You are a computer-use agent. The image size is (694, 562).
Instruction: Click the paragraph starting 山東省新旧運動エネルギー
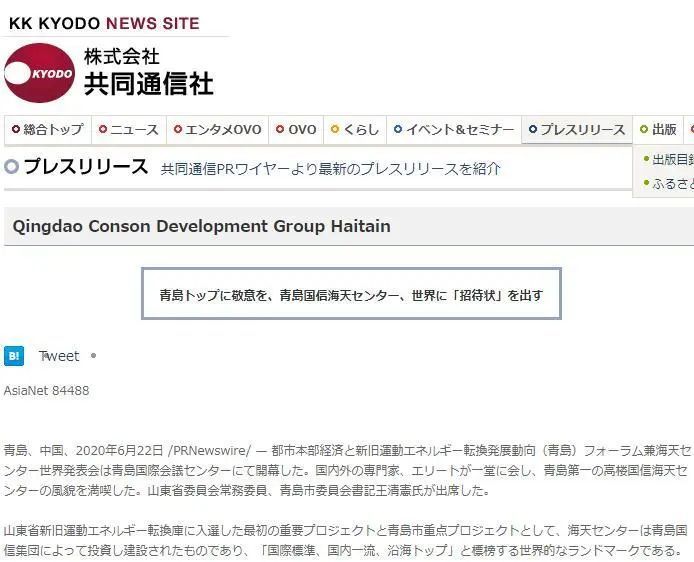[x=345, y=540]
